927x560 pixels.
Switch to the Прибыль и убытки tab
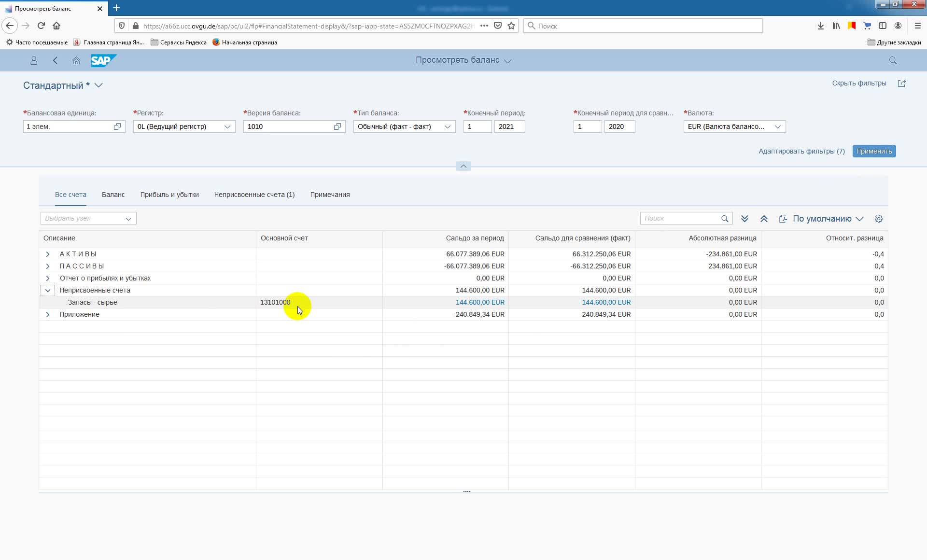pyautogui.click(x=169, y=195)
